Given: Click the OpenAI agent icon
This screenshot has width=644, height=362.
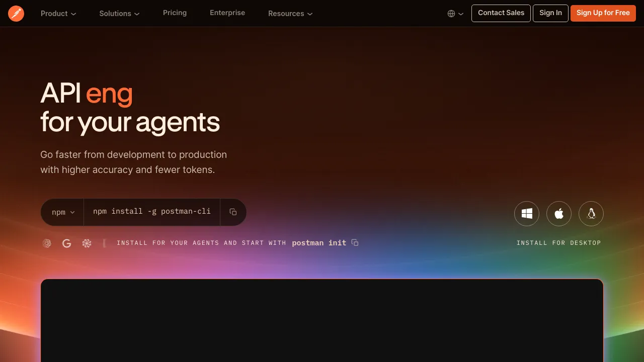Looking at the screenshot, I should tap(47, 243).
